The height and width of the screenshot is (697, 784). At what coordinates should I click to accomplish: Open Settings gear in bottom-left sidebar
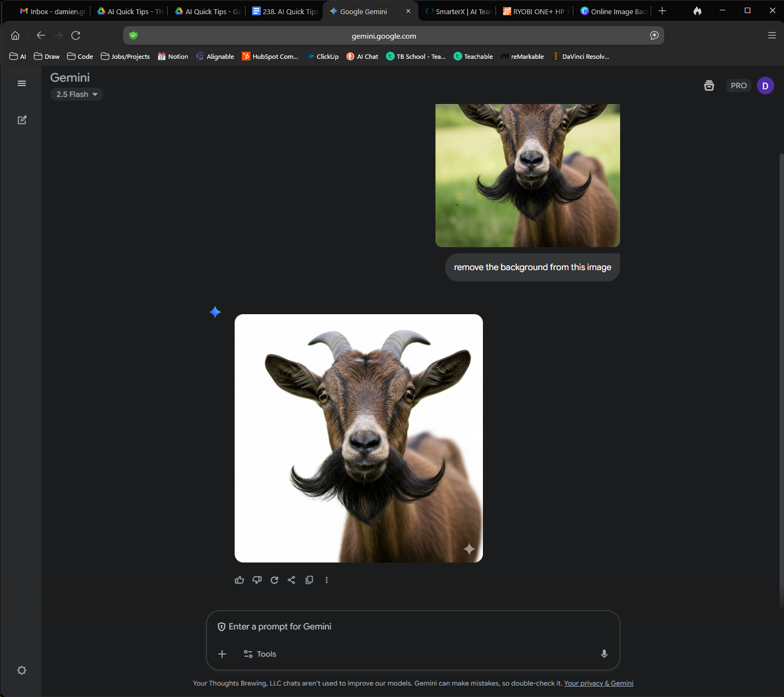[22, 670]
